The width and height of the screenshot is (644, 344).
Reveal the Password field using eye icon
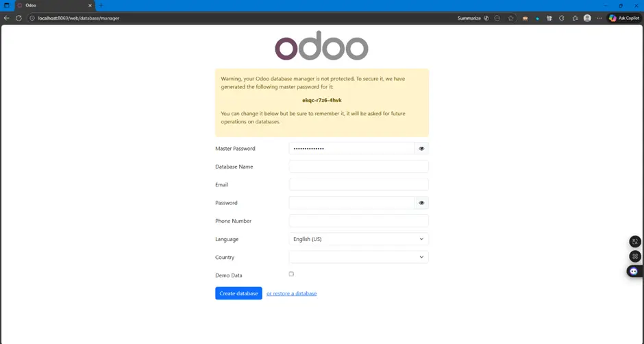click(x=421, y=203)
